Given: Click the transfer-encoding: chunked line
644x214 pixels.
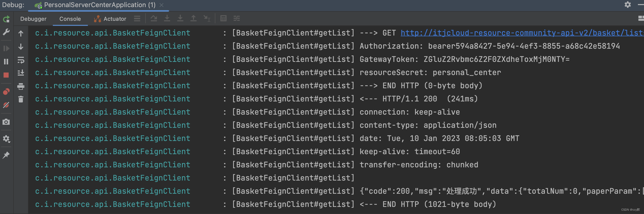Looking at the screenshot, I should click(419, 165).
